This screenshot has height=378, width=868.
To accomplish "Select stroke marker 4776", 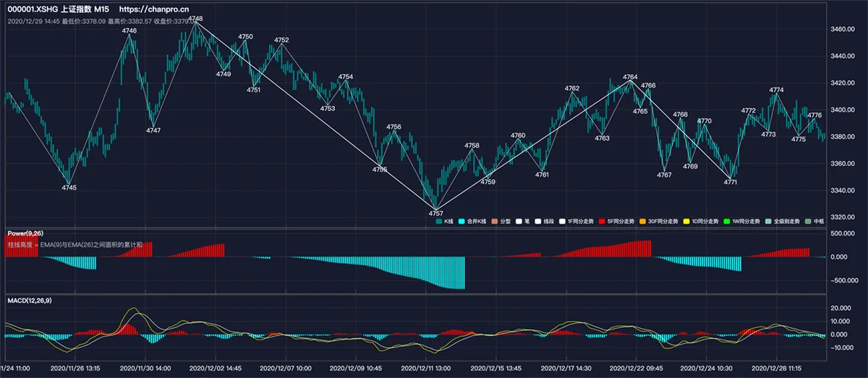I will [x=814, y=115].
